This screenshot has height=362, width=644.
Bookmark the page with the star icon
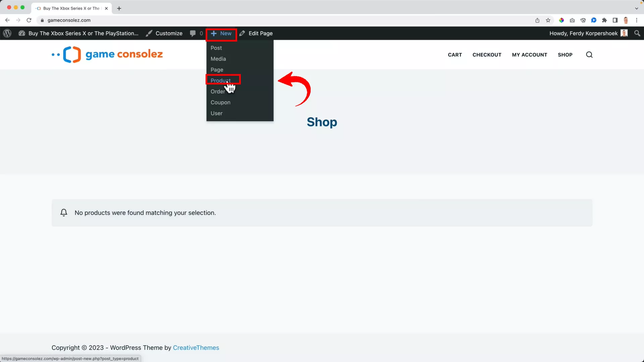548,20
